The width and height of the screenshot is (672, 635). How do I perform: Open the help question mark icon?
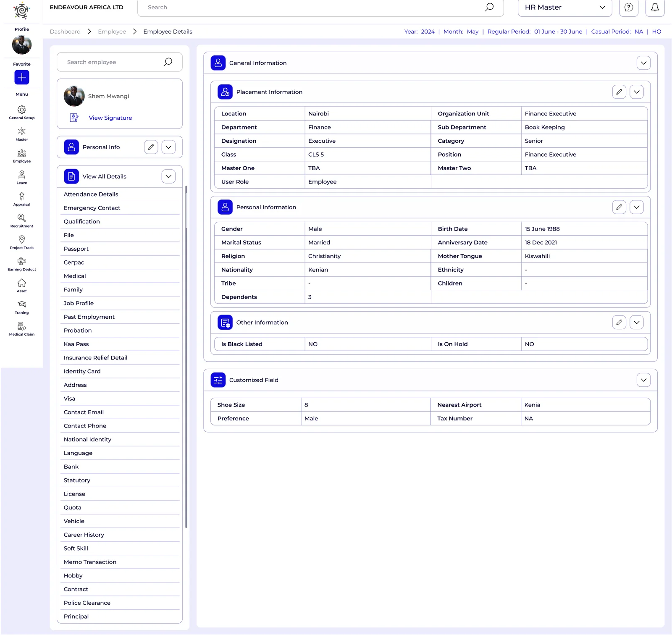point(629,8)
